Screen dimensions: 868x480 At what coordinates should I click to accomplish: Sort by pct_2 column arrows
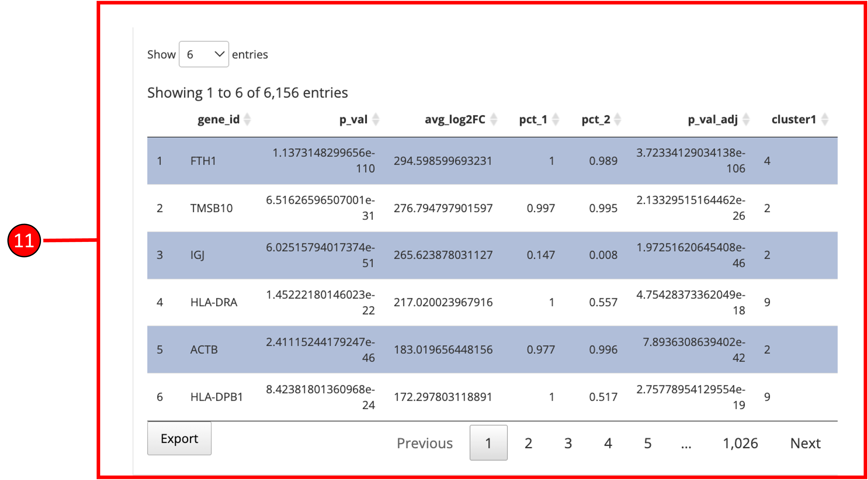tap(617, 119)
